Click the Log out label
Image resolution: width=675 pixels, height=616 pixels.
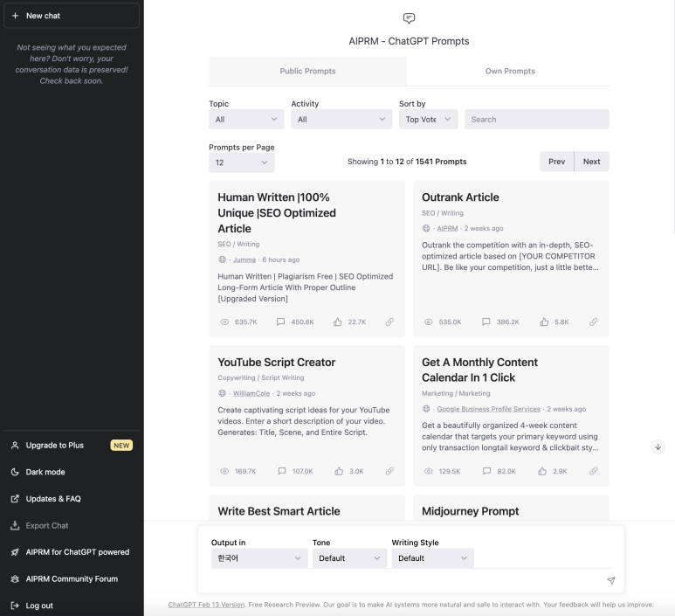pyautogui.click(x=39, y=606)
